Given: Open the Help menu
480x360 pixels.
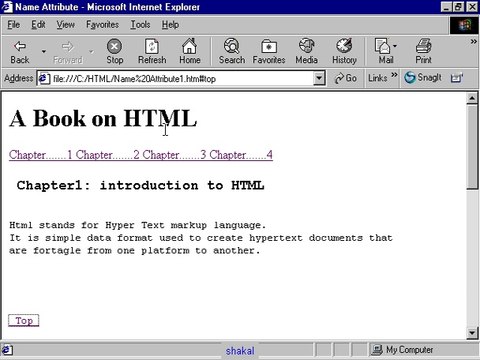Looking at the screenshot, I should click(170, 25).
